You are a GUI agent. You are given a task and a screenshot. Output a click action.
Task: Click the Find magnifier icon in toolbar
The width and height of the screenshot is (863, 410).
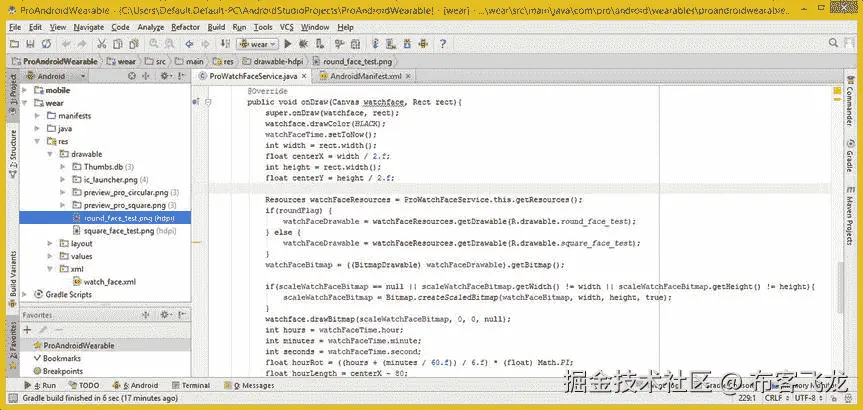(154, 44)
